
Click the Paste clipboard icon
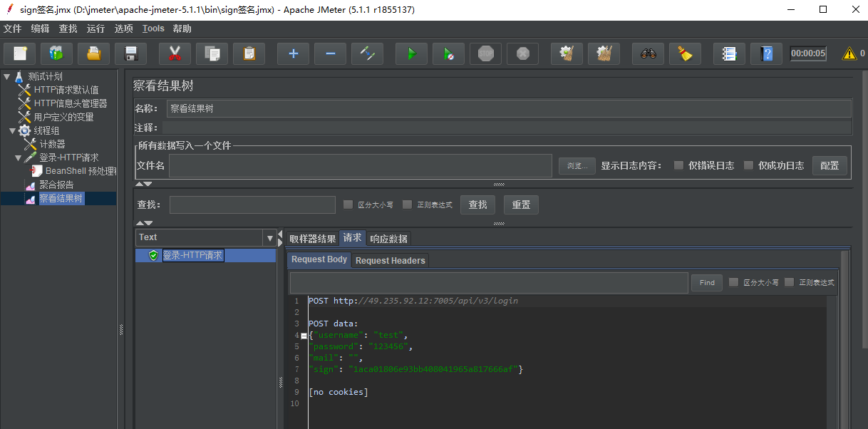249,53
